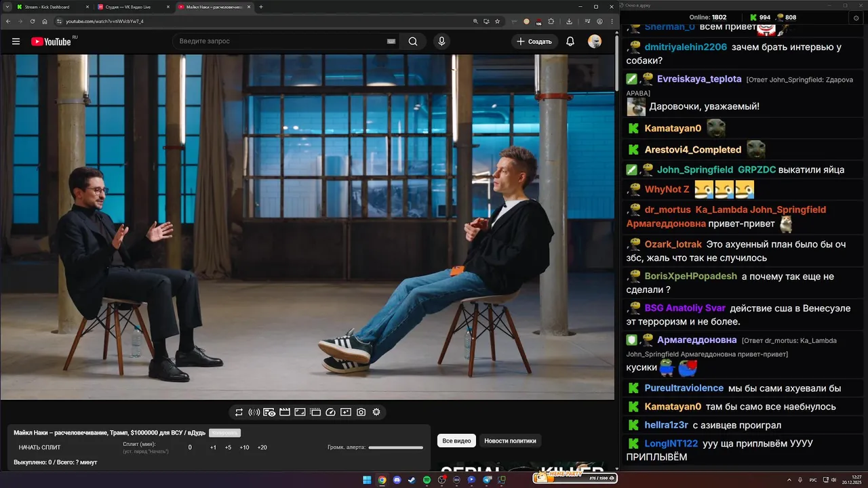
Task: Open the browser home page button
Action: (x=45, y=21)
